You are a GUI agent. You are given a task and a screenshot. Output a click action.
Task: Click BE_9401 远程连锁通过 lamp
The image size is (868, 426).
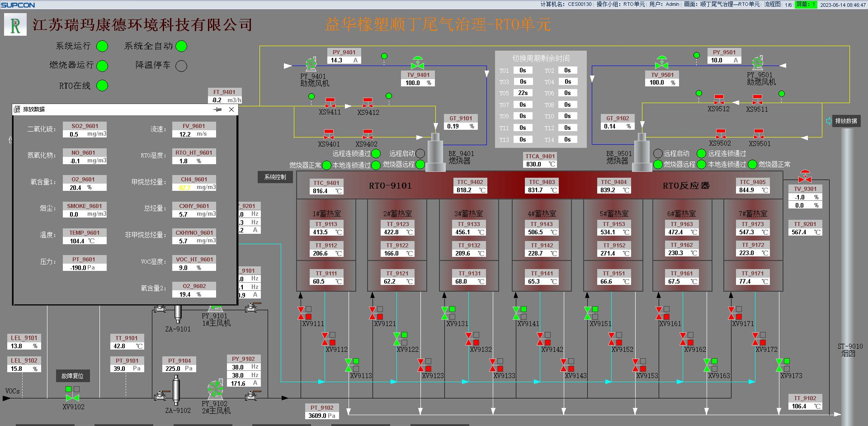pos(376,154)
